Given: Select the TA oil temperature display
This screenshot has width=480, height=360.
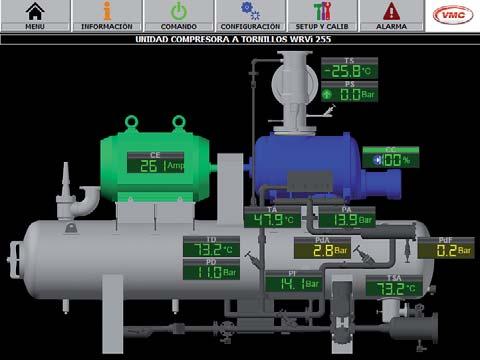Looking at the screenshot, I should tap(272, 217).
